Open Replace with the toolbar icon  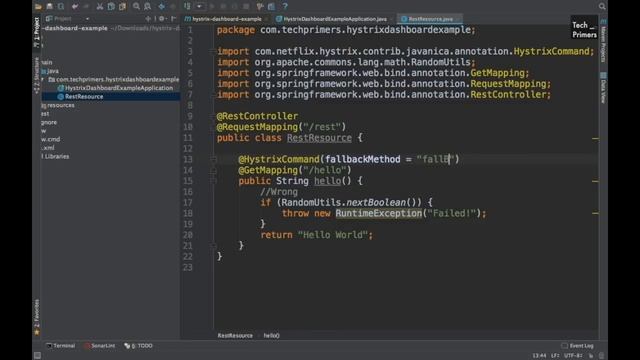point(147,6)
